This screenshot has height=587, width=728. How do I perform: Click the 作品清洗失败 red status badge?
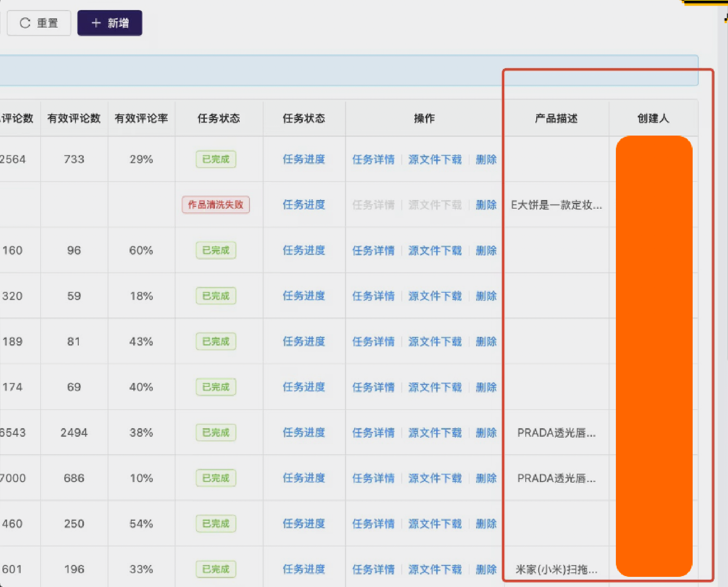tap(215, 205)
